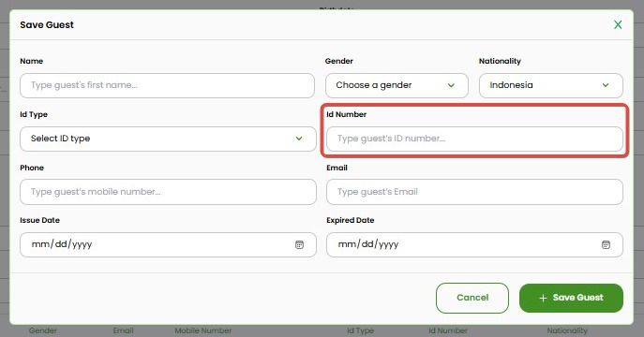The width and height of the screenshot is (644, 337).
Task: Click the Issue Date field
Action: pos(168,244)
